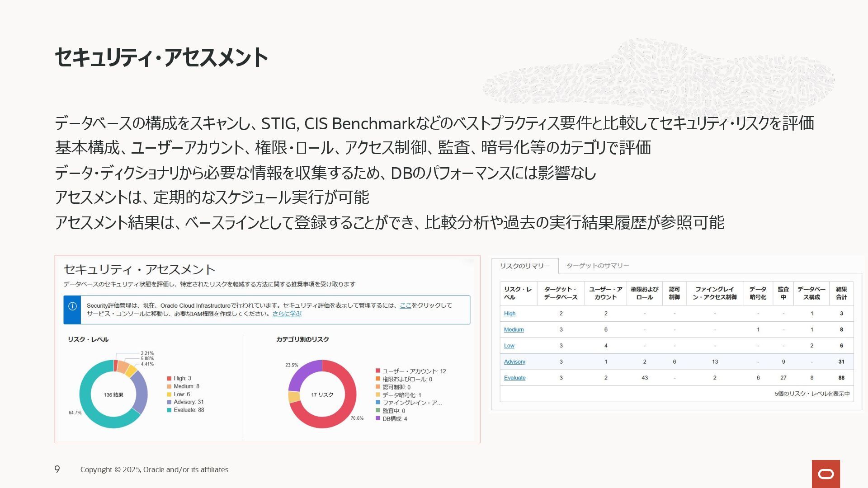Click the slide page number 9
Viewport: 868px width, 488px height.
click(57, 469)
